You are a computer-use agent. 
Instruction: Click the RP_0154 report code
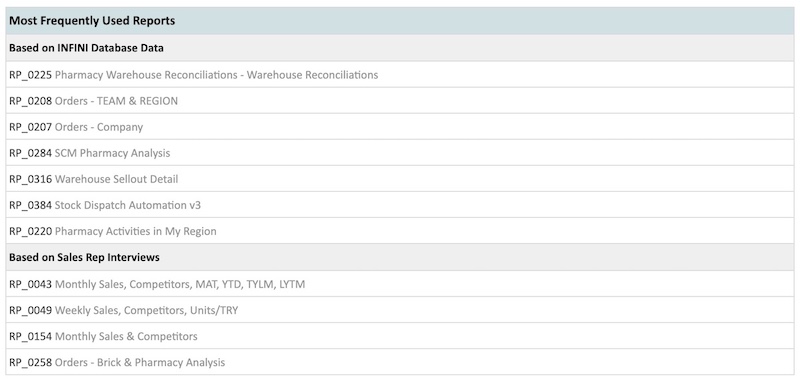pos(31,336)
